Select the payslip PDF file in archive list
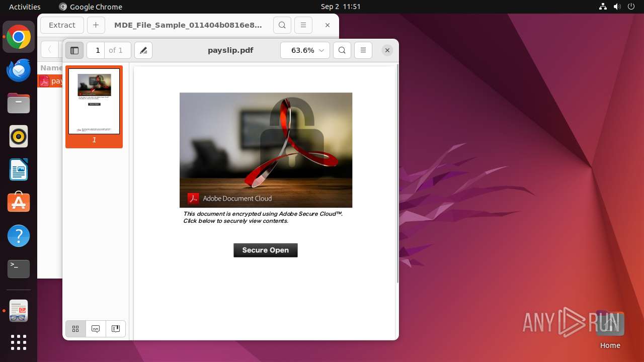644x362 pixels. 50,81
